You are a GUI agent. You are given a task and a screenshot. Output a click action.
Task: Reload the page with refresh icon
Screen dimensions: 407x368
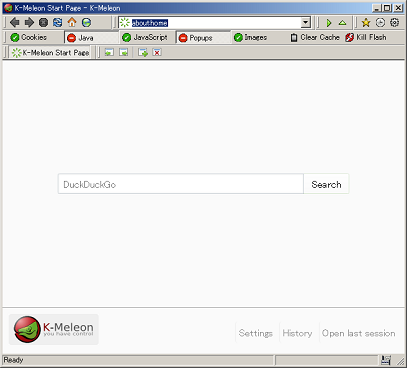coord(58,23)
